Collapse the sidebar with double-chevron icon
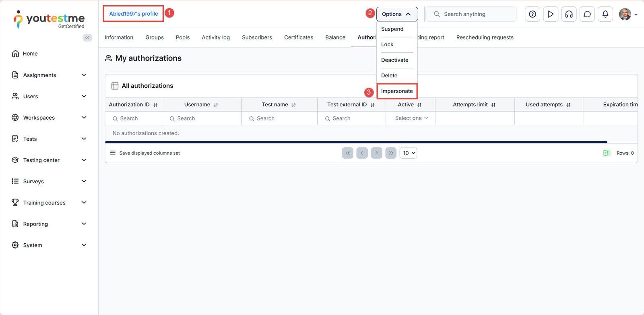The height and width of the screenshot is (315, 644). (87, 37)
